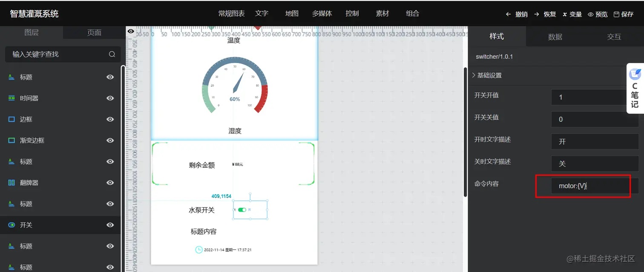644x272 pixels.
Task: Click the 开关关值 input with value 0
Action: click(x=595, y=119)
